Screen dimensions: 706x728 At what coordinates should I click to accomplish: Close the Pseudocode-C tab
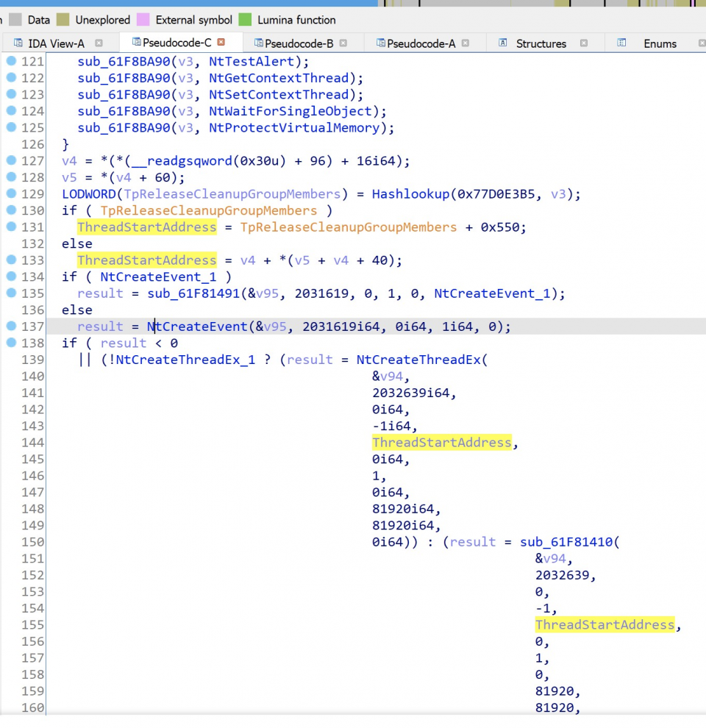click(221, 42)
